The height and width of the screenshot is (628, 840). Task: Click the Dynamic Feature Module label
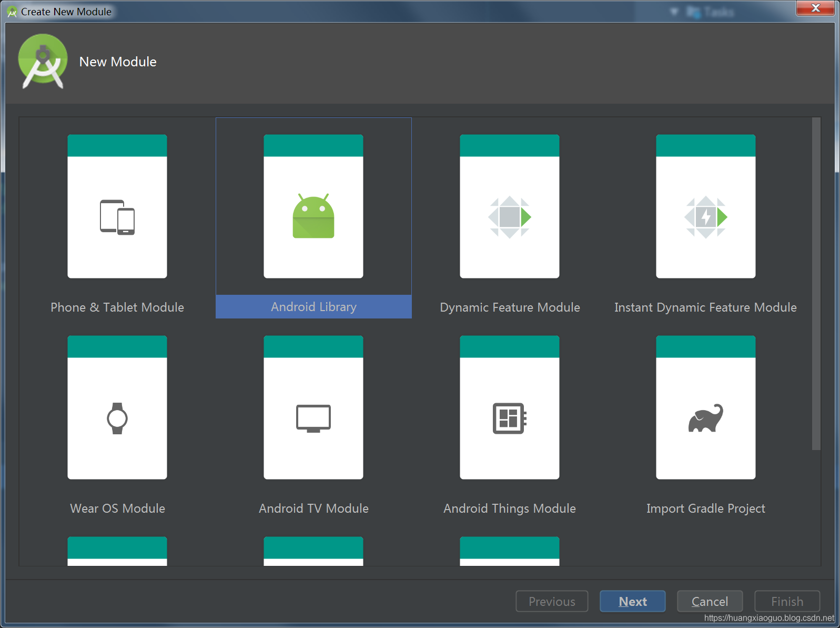510,307
